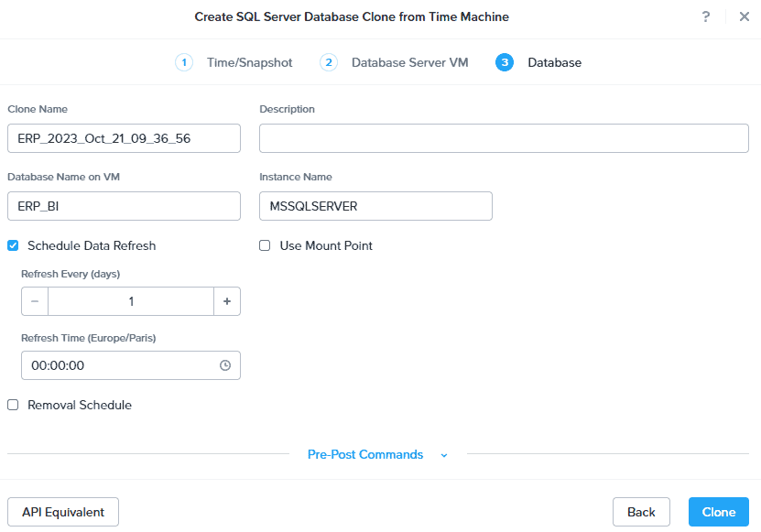The image size is (761, 532).
Task: Go to Database Server VM step
Action: [x=409, y=62]
